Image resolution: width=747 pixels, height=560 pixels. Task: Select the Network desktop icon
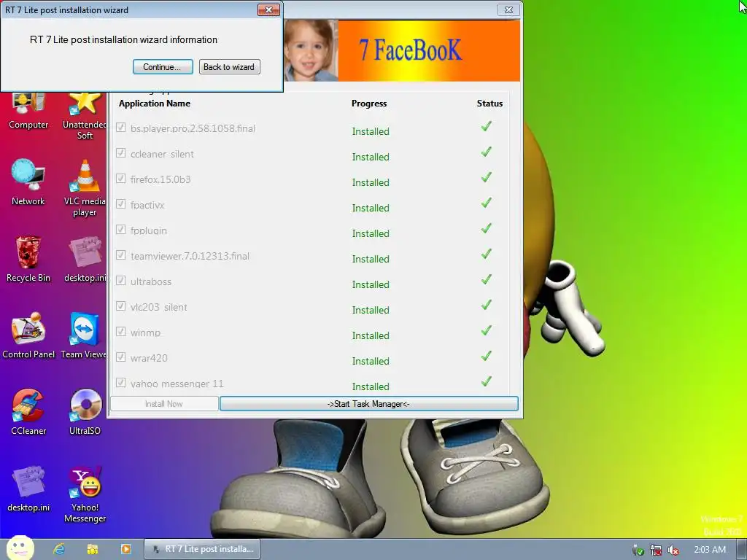28,182
